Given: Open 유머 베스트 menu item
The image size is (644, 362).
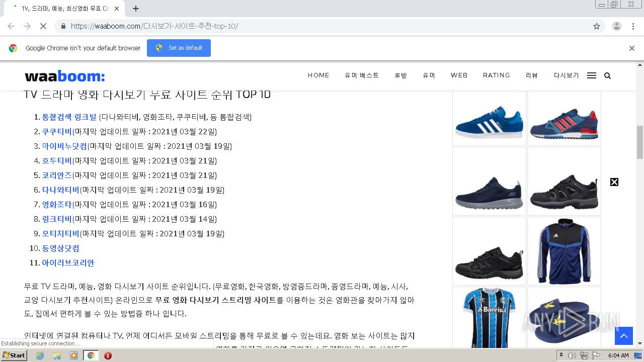Looking at the screenshot, I should [362, 75].
